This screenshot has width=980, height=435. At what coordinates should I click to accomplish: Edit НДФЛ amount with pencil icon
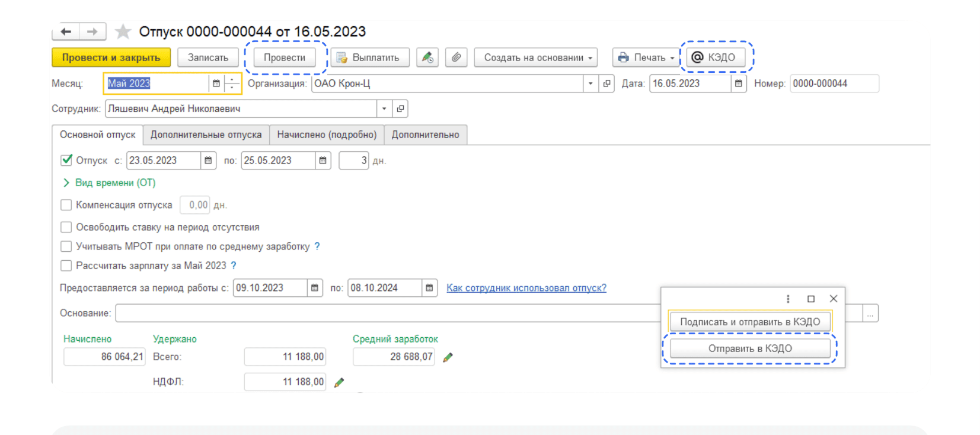(339, 382)
